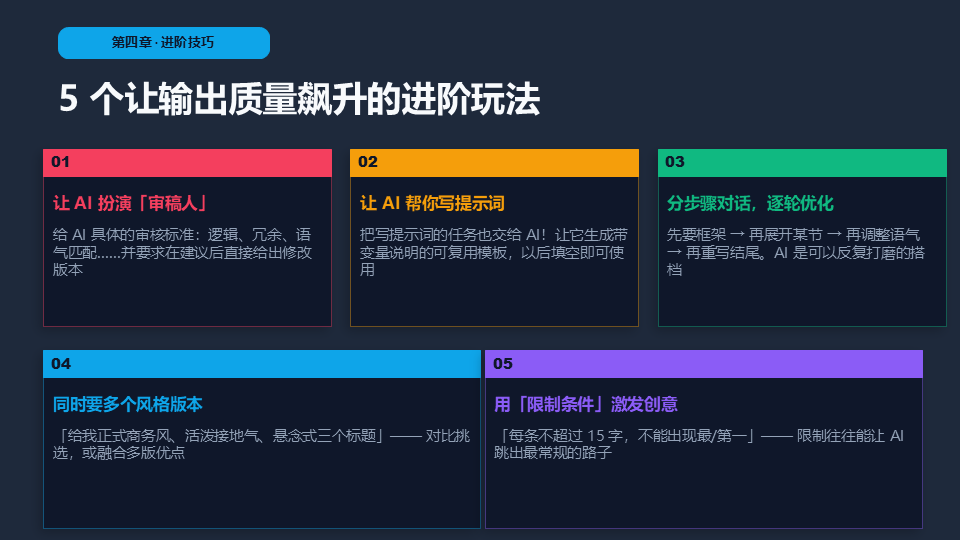Click the paragraph about 每条不超过 15 字
Viewport: 960px width, 540px height.
click(x=698, y=444)
